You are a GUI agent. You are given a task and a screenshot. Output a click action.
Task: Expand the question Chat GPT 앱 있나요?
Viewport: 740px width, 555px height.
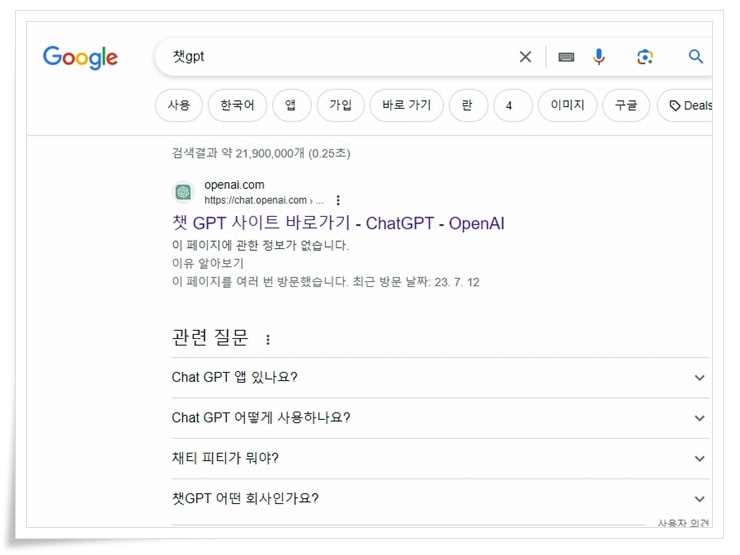pos(440,378)
